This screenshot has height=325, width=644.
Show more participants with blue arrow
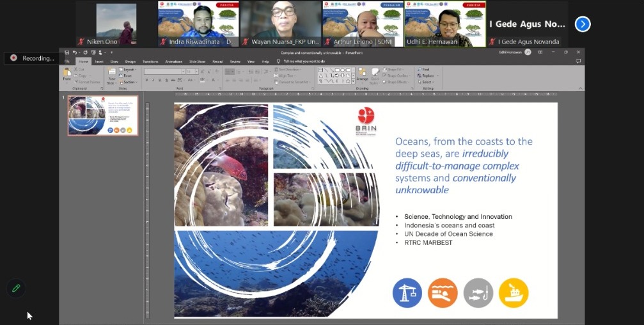point(583,24)
